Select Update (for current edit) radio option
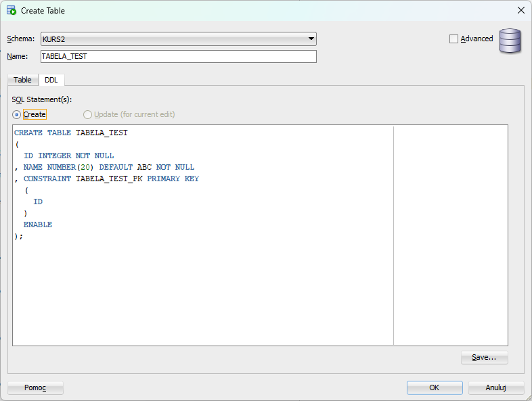Image resolution: width=532 pixels, height=401 pixels. (88, 115)
